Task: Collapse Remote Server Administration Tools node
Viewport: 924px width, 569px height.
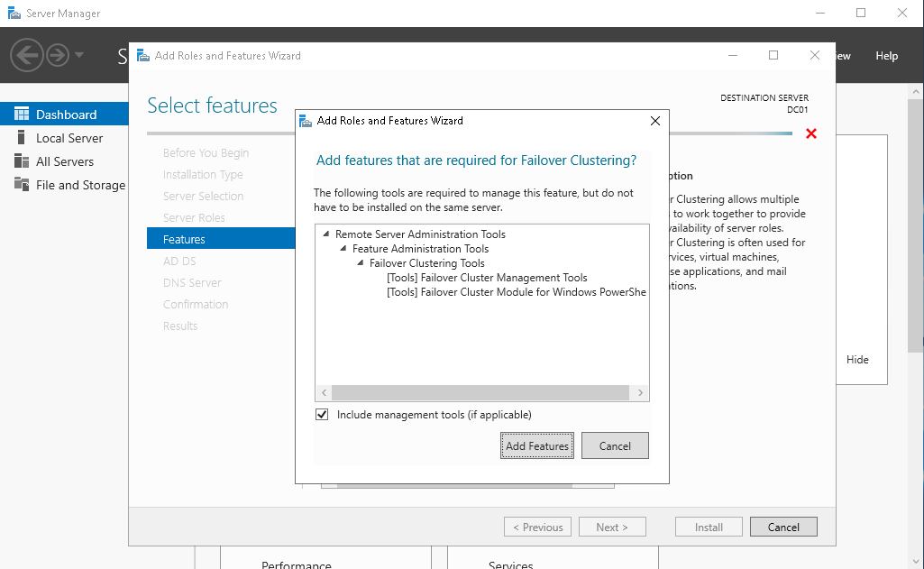Action: tap(325, 234)
